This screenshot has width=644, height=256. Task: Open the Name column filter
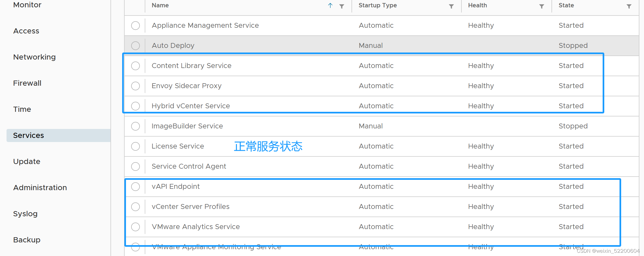[342, 6]
